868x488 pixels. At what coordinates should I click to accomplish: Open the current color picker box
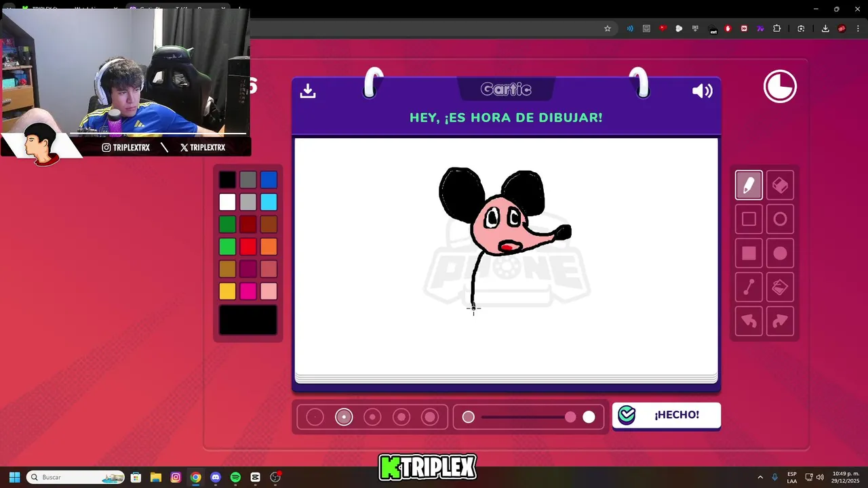pyautogui.click(x=248, y=320)
